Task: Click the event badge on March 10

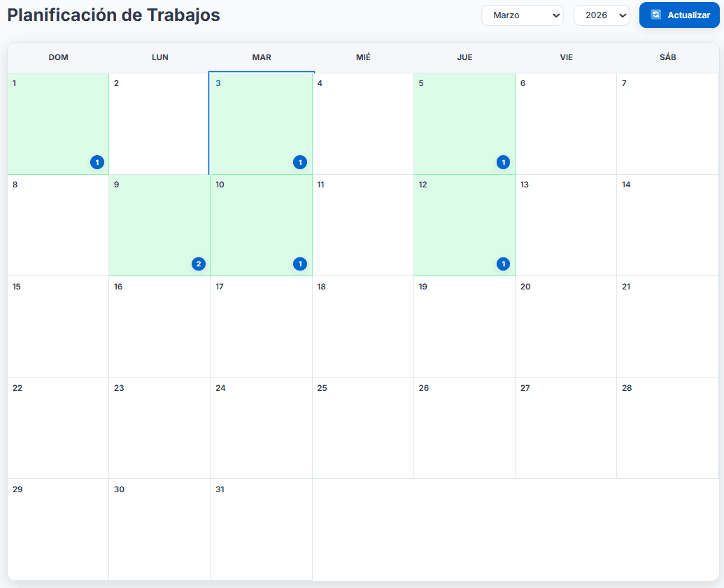Action: pos(300,264)
